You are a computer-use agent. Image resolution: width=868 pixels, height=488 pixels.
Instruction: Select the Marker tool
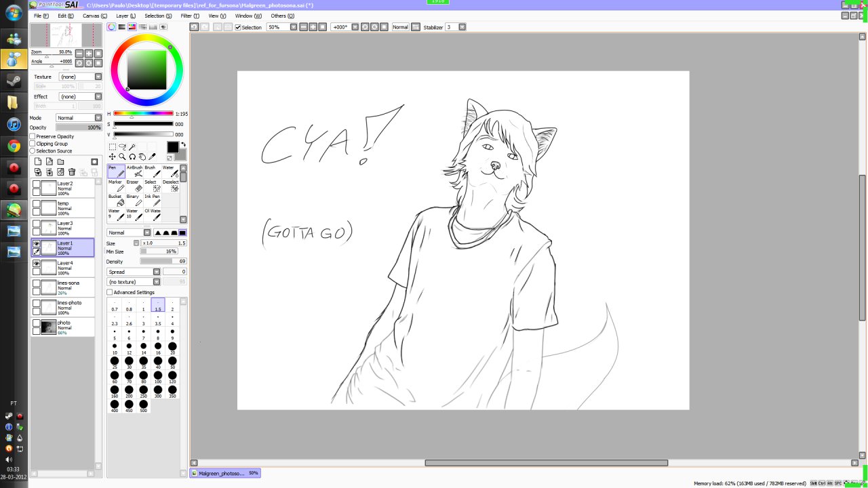pyautogui.click(x=116, y=186)
